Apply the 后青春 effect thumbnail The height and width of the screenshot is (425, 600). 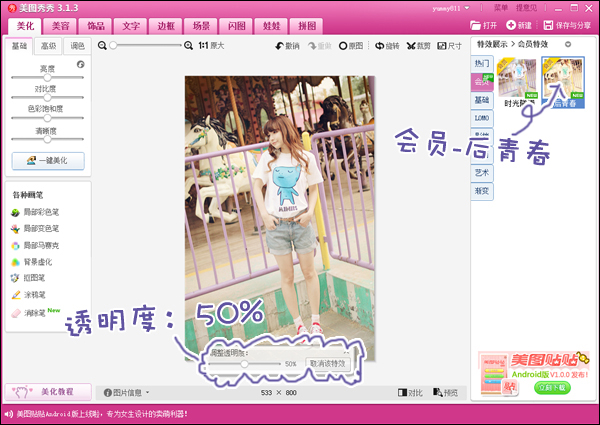[563, 82]
